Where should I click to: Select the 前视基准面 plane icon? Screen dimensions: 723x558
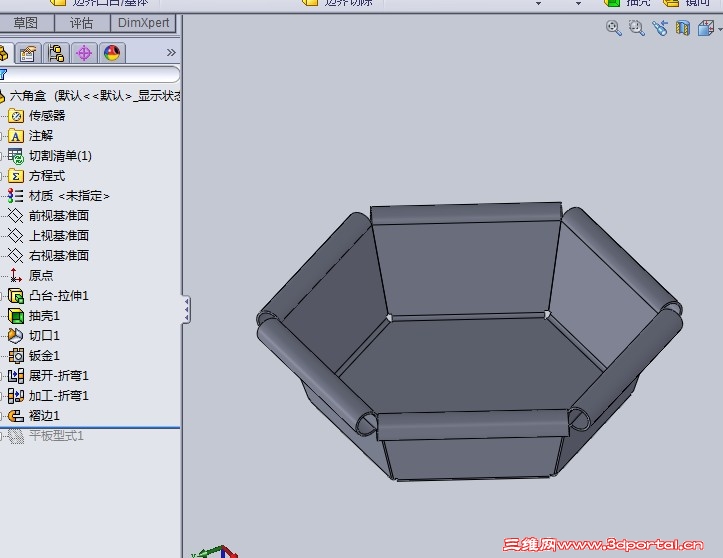[16, 216]
